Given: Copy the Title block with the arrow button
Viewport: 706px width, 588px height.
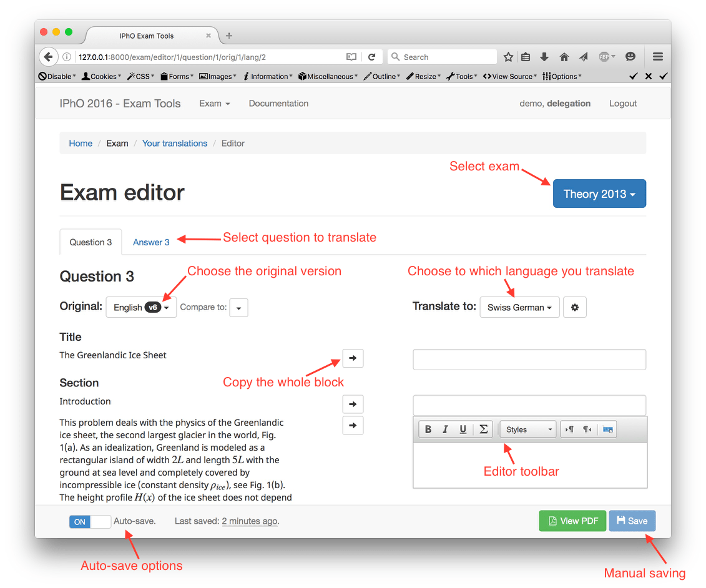Looking at the screenshot, I should [x=353, y=358].
